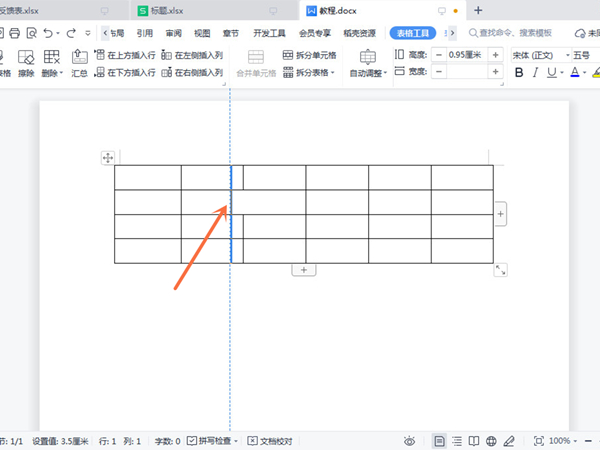Viewport: 600px width, 450px height.
Task: Click the Table Tools (表格工具) button
Action: pos(411,33)
